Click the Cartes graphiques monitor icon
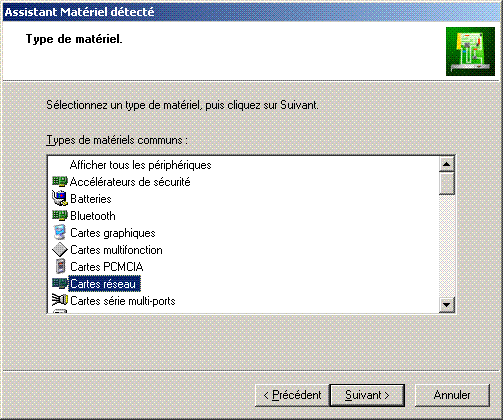This screenshot has width=503, height=420. point(60,233)
